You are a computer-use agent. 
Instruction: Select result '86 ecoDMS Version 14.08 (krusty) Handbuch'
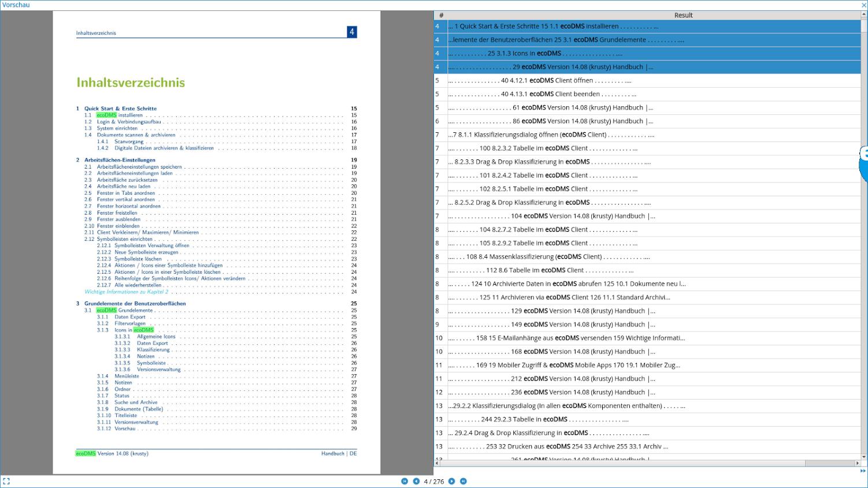pyautogui.click(x=647, y=121)
